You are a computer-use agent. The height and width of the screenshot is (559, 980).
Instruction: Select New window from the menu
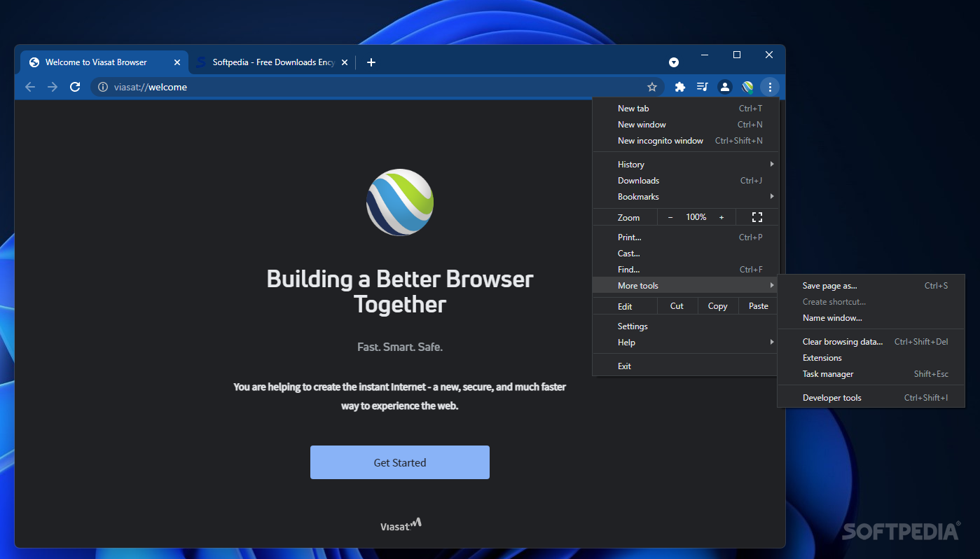tap(686, 125)
